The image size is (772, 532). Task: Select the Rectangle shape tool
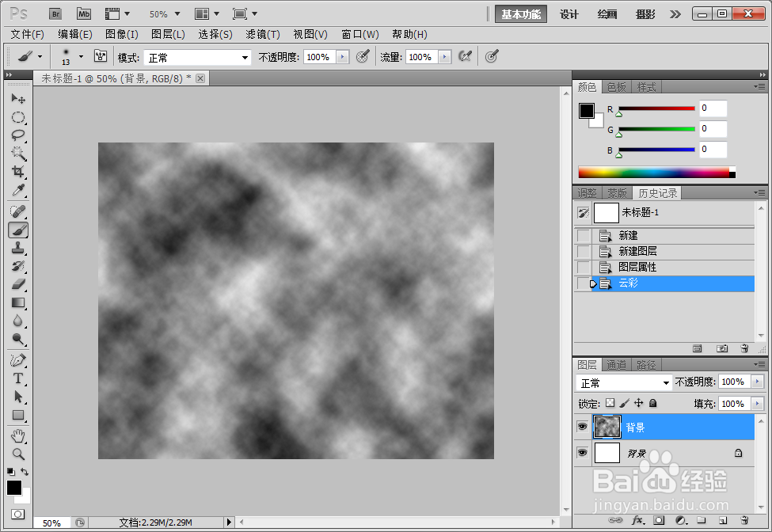click(x=18, y=415)
